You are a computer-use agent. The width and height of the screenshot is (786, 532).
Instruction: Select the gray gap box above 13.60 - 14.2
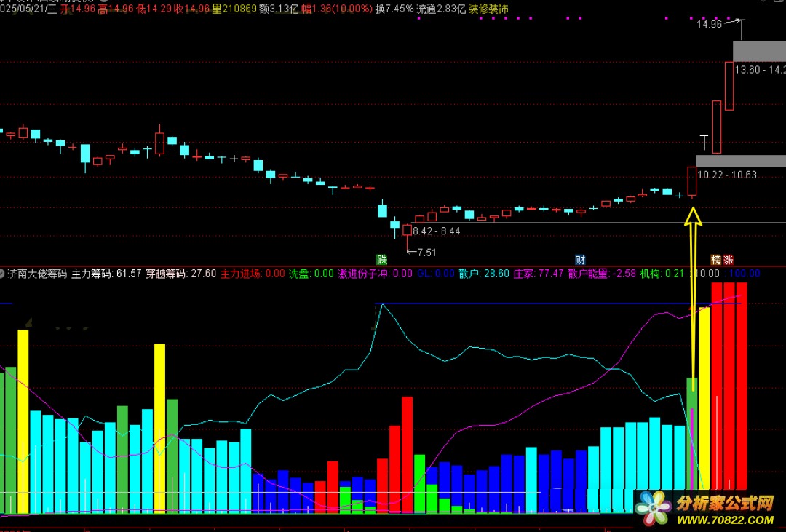point(759,52)
